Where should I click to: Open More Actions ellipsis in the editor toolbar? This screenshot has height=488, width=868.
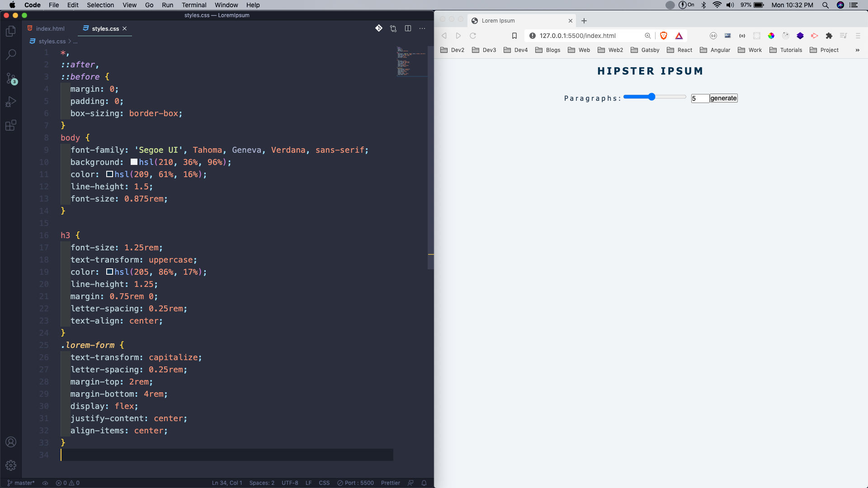(x=422, y=28)
